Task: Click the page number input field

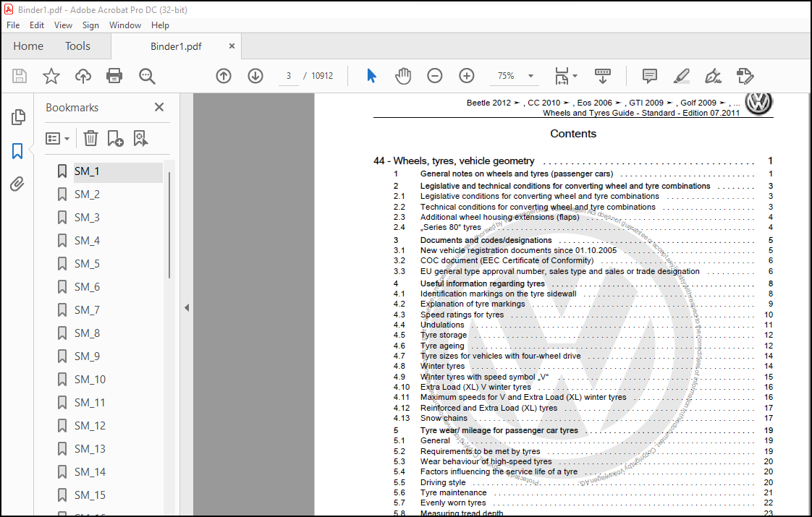Action: [x=289, y=76]
